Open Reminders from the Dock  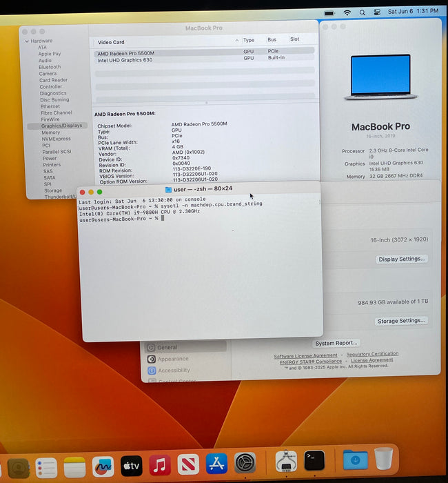coord(46,468)
